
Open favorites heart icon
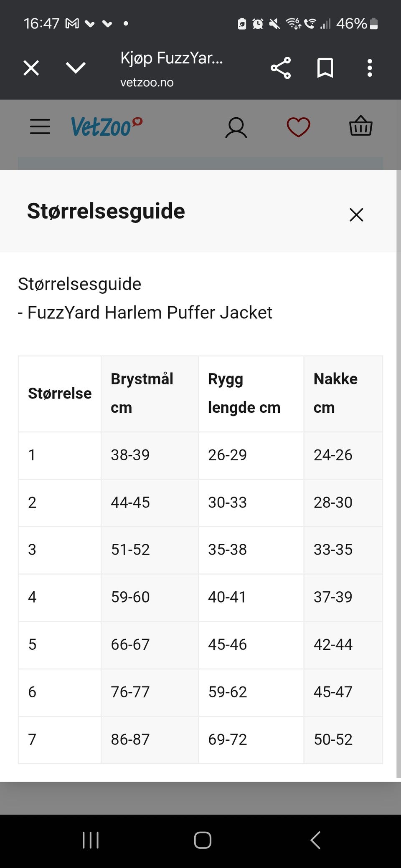298,127
